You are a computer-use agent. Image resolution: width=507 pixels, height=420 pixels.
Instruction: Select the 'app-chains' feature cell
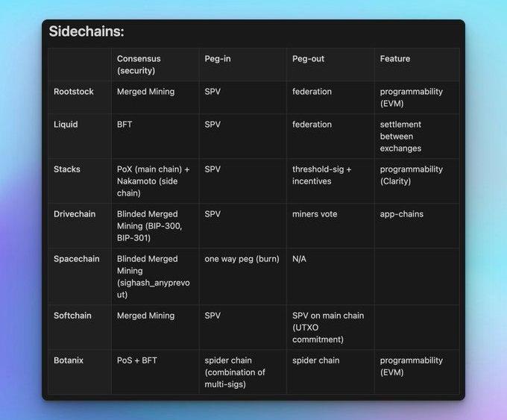(402, 214)
